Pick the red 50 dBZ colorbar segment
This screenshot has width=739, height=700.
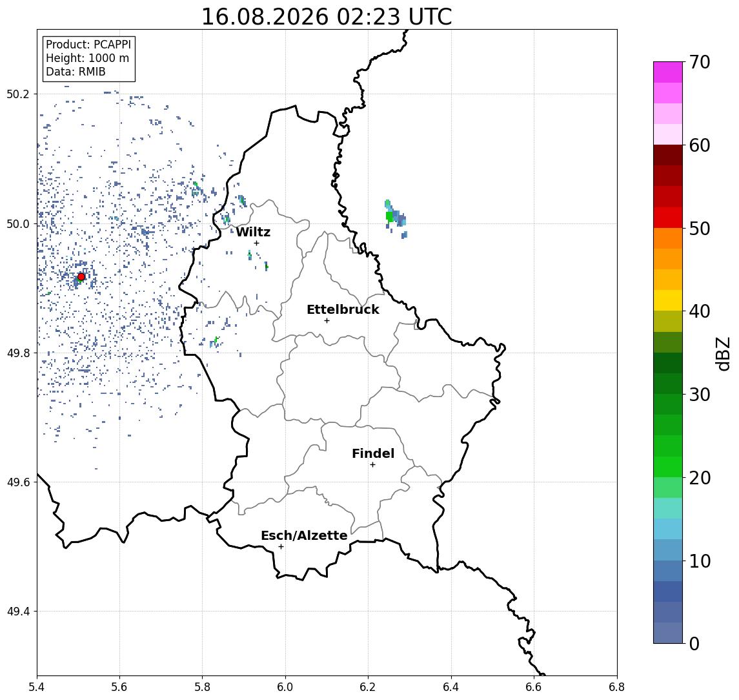[x=668, y=218]
